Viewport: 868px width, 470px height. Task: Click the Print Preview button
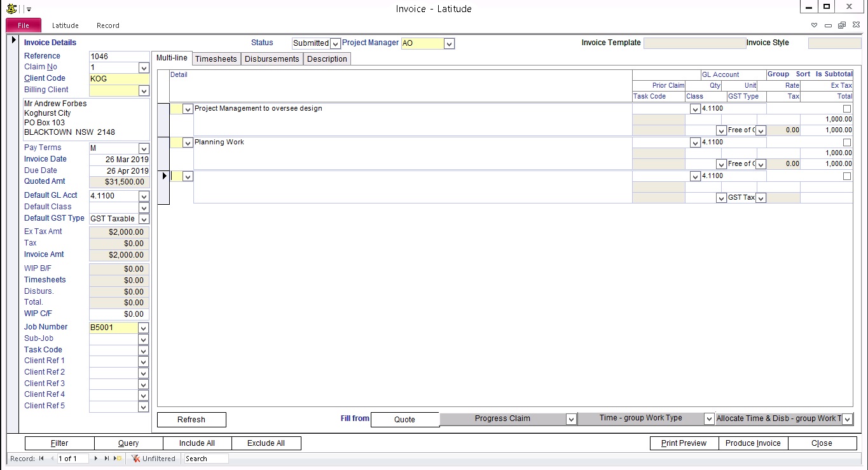point(684,443)
